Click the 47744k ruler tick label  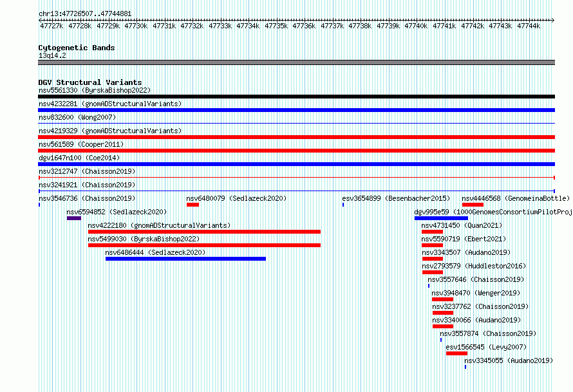(x=529, y=26)
